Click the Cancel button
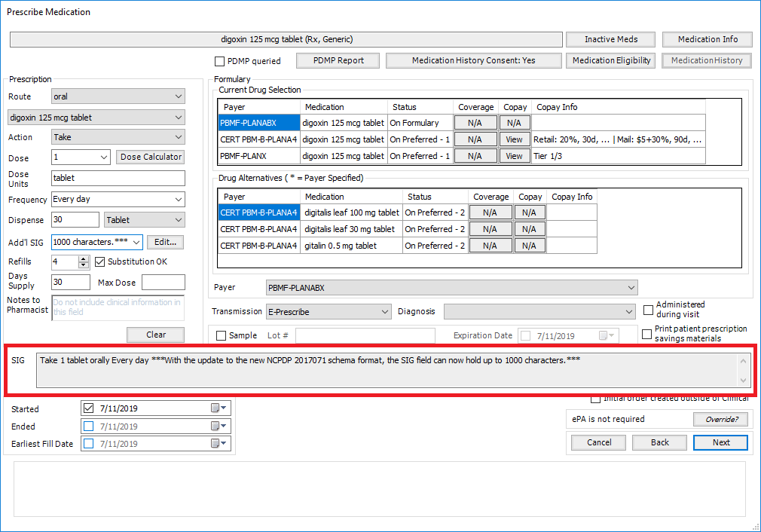The width and height of the screenshot is (761, 532). [x=598, y=442]
